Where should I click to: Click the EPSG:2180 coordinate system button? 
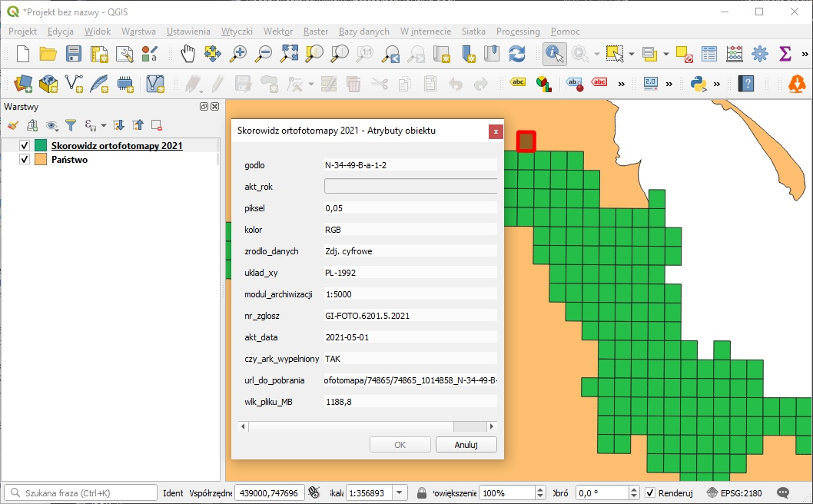(x=733, y=493)
